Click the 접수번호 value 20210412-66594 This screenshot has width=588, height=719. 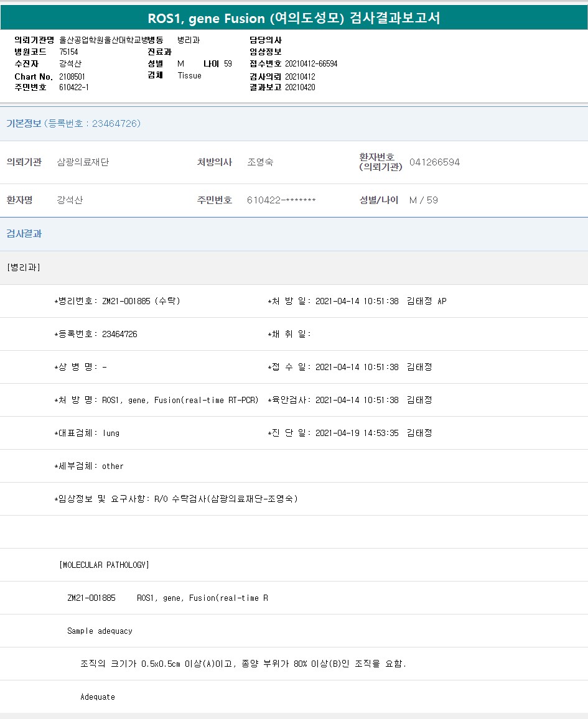311,64
